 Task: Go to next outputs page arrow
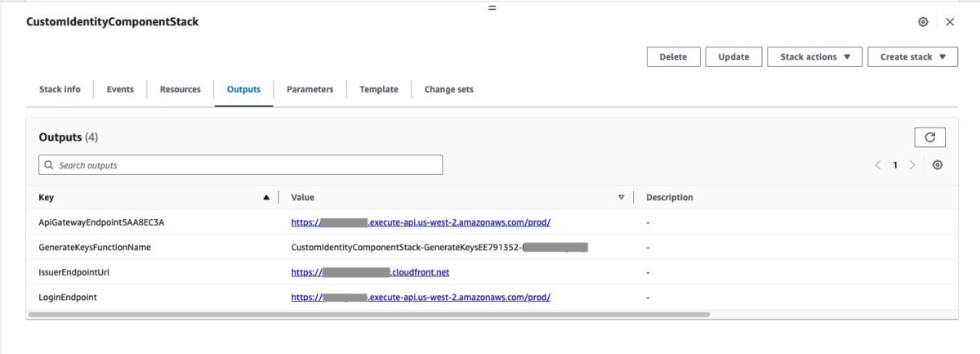(x=912, y=165)
